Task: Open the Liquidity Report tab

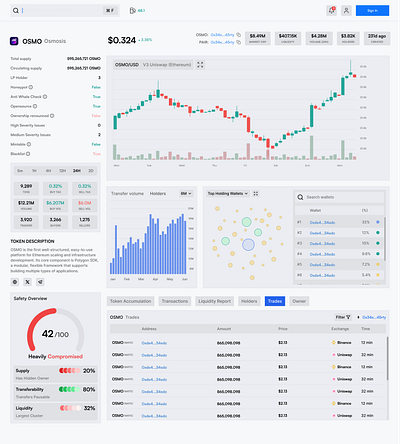Action: (x=215, y=301)
